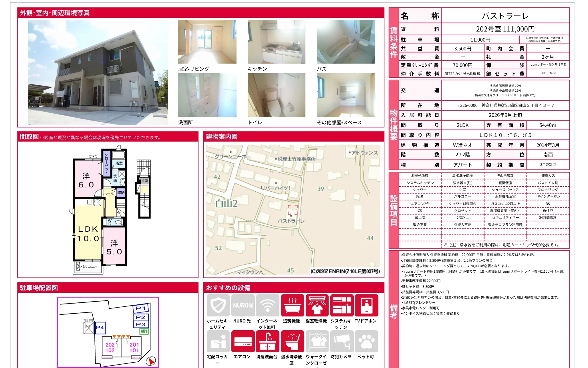588x368 pixels.
Task: Click the ウォークインクローゼット closet icon
Action: coord(317,341)
